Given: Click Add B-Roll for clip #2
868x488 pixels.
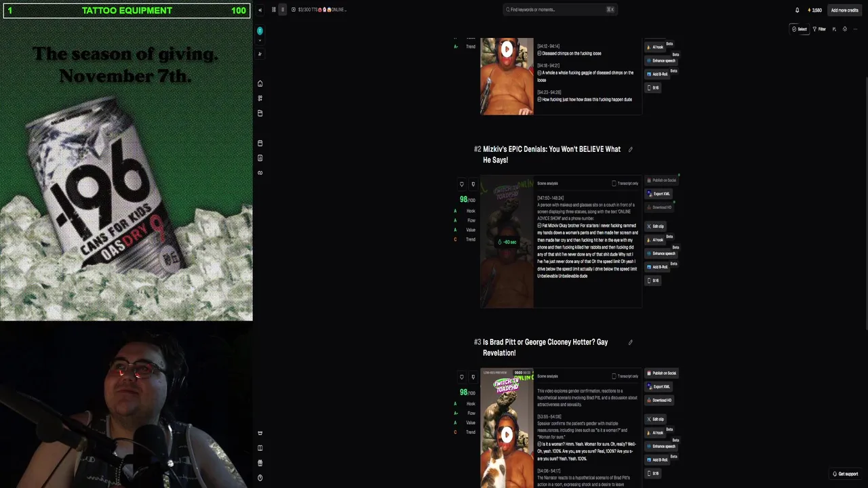Looking at the screenshot, I should pyautogui.click(x=657, y=267).
